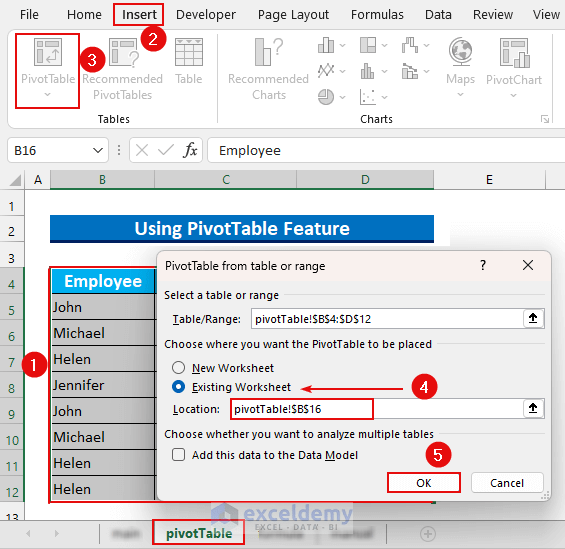Viewport: 565px width, 549px height.
Task: Confirm formula bar entry with checkmark
Action: (166, 150)
